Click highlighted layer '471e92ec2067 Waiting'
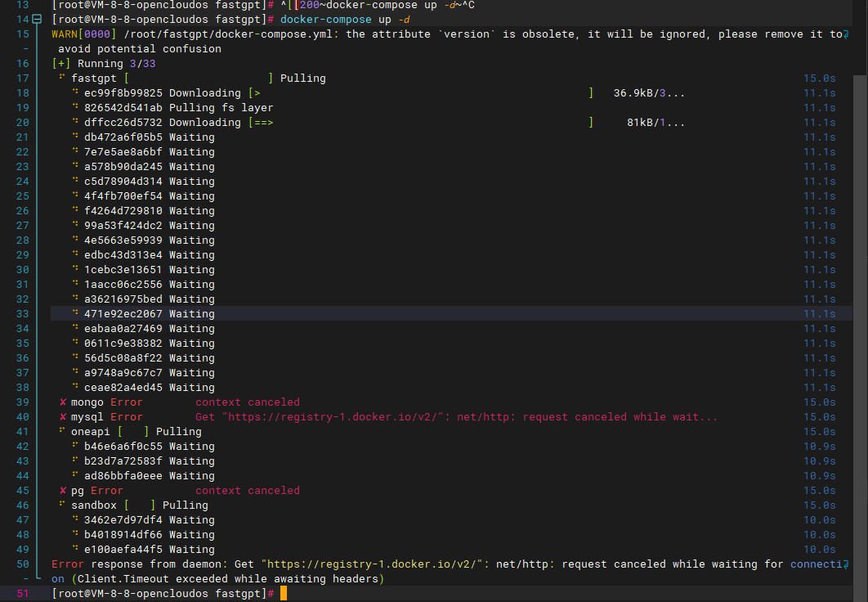868x602 pixels. point(149,313)
